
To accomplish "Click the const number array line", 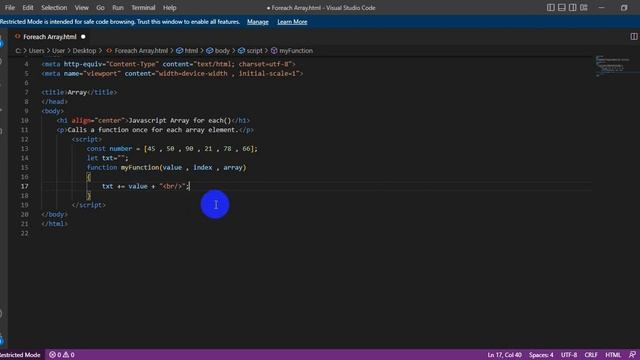I will pos(172,149).
